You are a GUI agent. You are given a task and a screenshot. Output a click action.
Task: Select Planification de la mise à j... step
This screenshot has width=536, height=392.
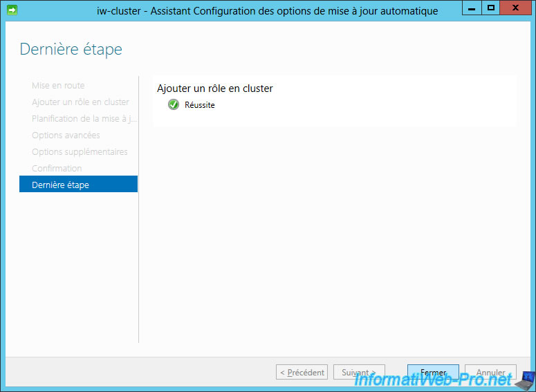(x=84, y=118)
